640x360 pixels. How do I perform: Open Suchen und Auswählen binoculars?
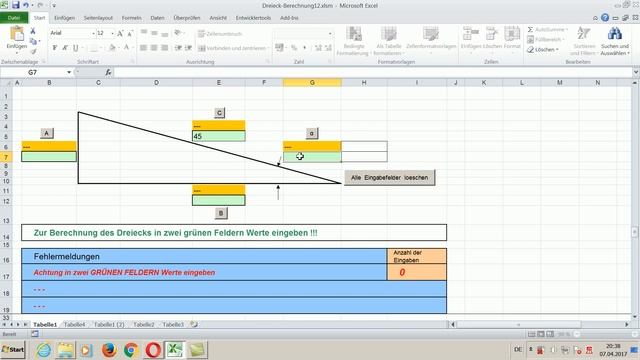615,41
